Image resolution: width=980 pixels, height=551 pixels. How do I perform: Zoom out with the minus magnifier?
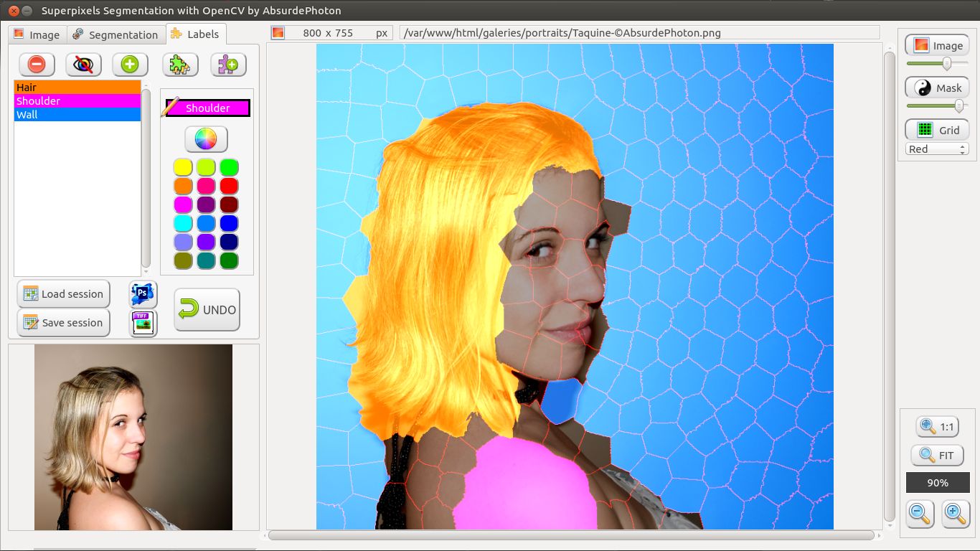click(920, 514)
